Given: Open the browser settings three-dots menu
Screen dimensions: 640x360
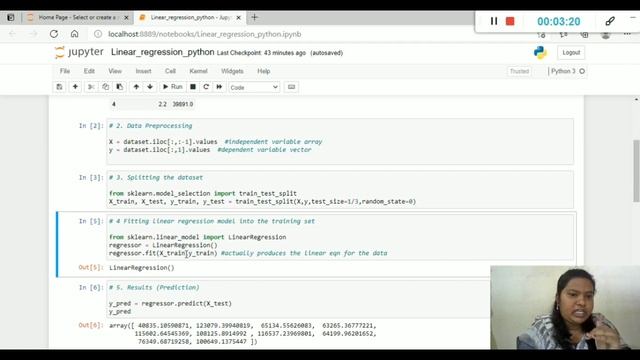Looking at the screenshot, I should [627, 35].
